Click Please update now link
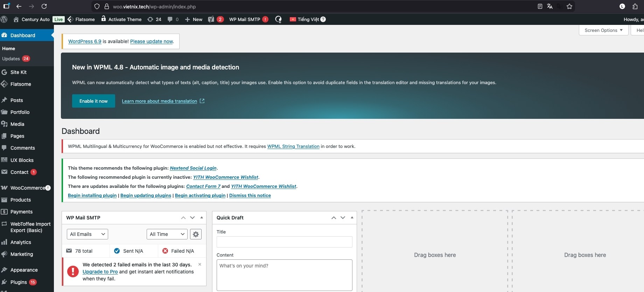 pyautogui.click(x=152, y=41)
